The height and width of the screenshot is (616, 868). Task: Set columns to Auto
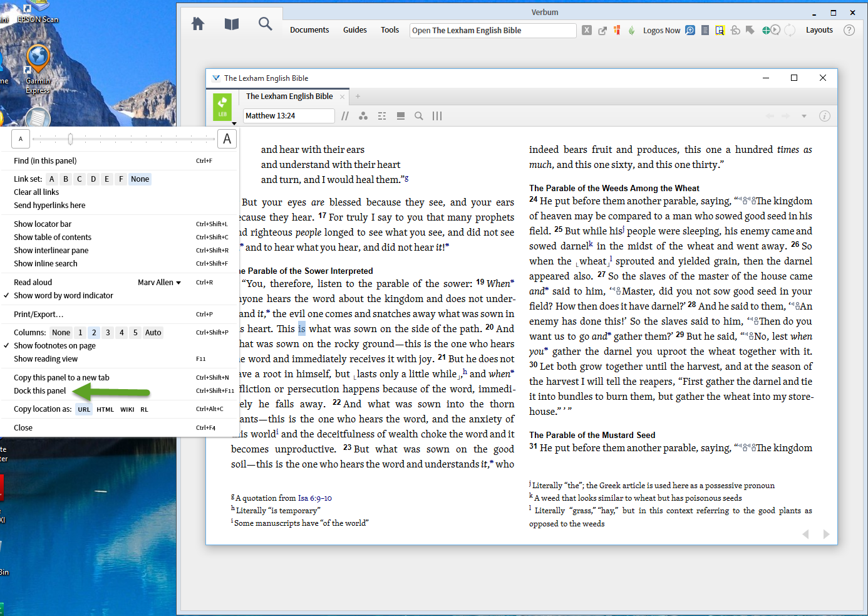(x=153, y=333)
